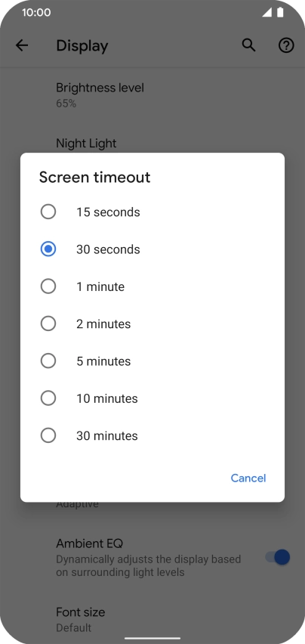Choose the 2 minutes radio option
Image resolution: width=305 pixels, height=644 pixels.
tap(48, 324)
